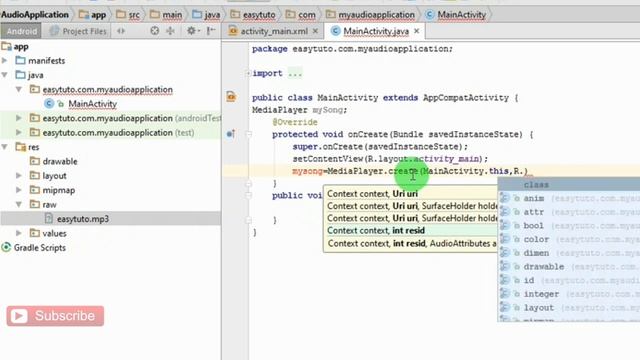Image resolution: width=640 pixels, height=360 pixels.
Task: Click the scroll-from-source target icon
Action: pyautogui.click(x=154, y=31)
